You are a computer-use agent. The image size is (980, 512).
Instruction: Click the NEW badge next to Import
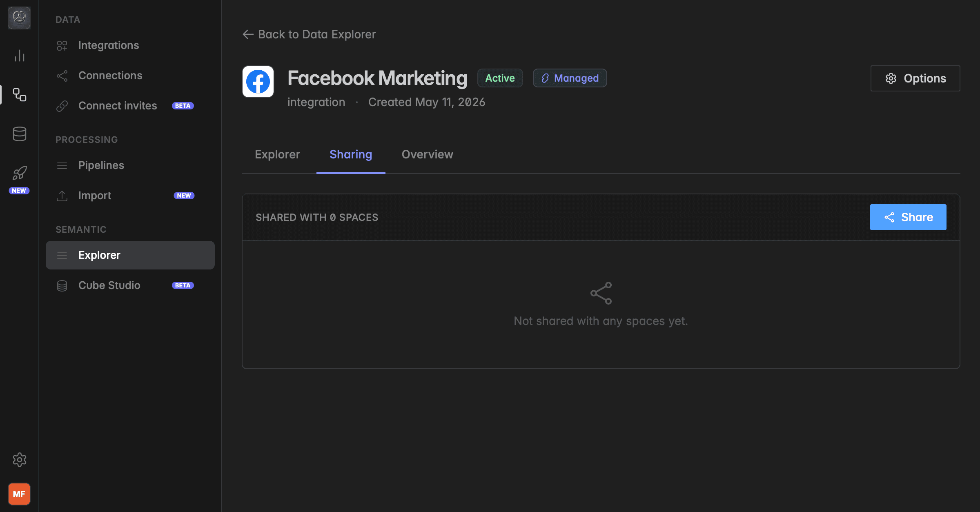point(184,196)
